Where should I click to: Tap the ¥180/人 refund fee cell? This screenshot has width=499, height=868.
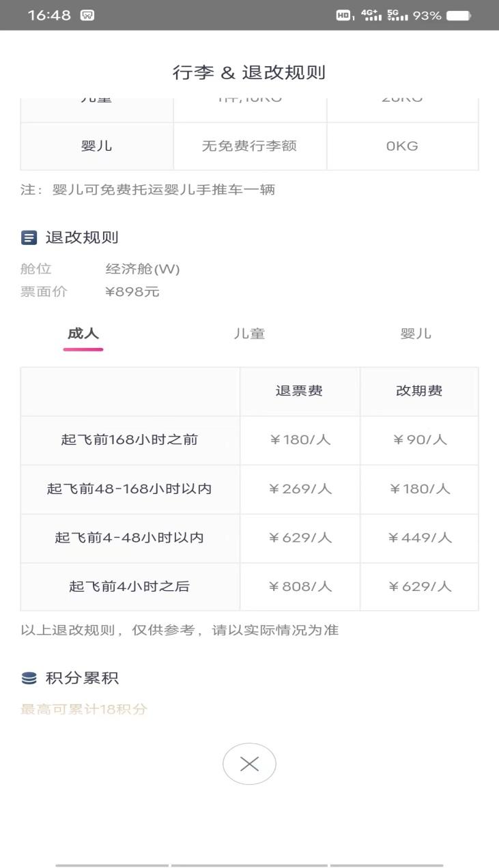tap(300, 440)
